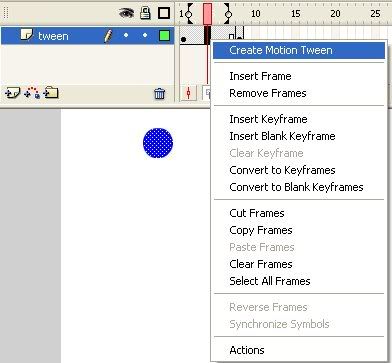This screenshot has width=392, height=363.
Task: Click frame 25 on timeline ruler
Action: pos(376,14)
